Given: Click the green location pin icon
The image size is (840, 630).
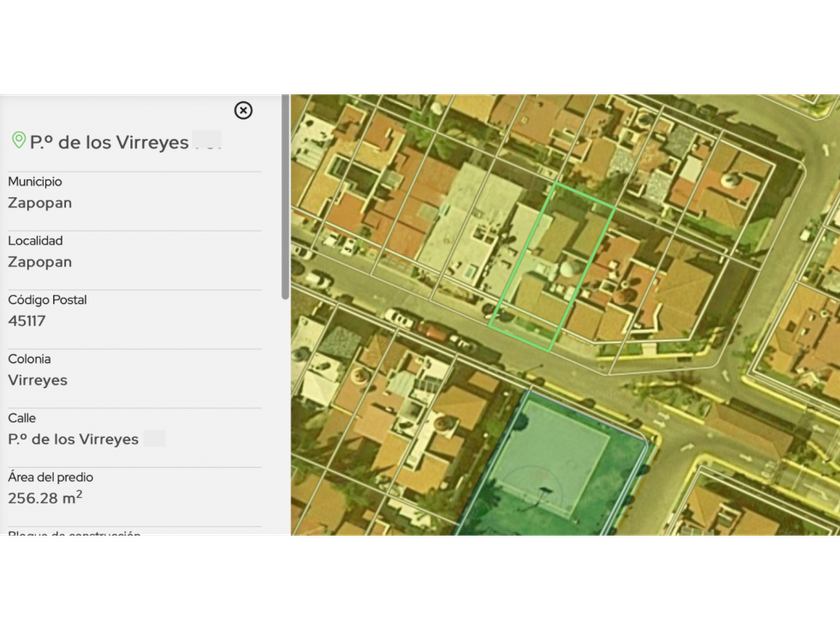Looking at the screenshot, I should coord(19,140).
